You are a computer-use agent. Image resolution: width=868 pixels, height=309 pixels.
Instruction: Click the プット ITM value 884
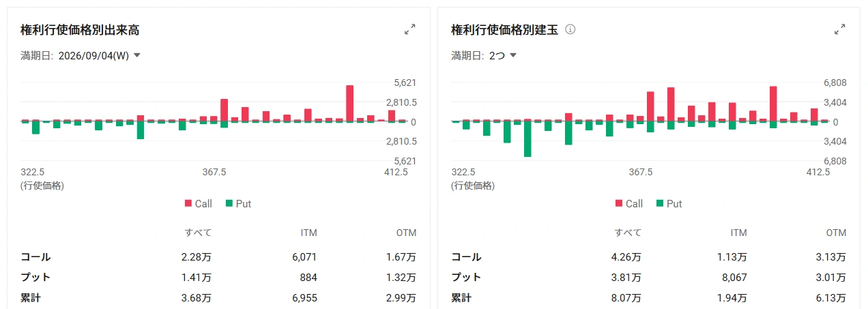click(308, 277)
